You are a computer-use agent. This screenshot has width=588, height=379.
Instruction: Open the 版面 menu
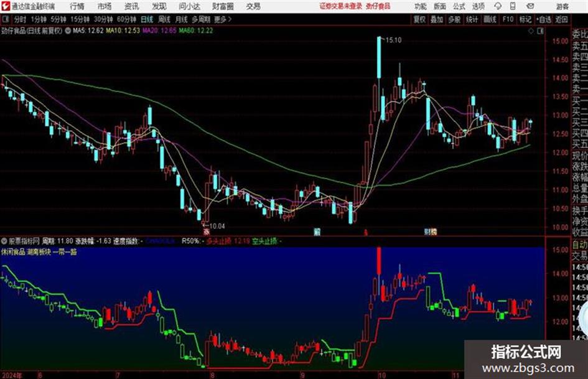coord(439,6)
